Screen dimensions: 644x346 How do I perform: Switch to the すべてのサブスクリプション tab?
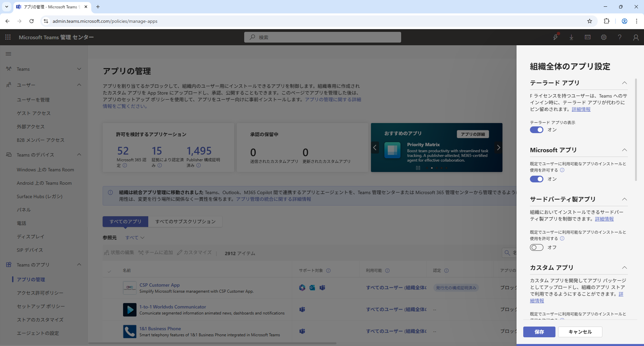tap(185, 222)
